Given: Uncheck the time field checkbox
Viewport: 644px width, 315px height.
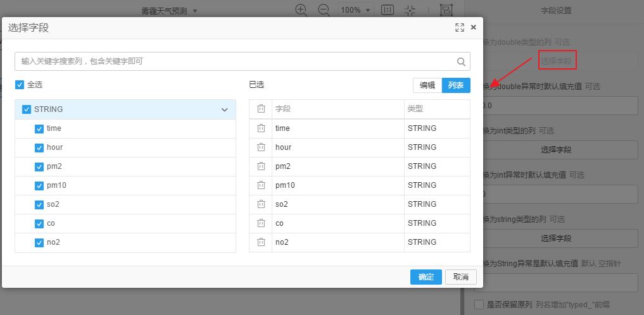Looking at the screenshot, I should coord(39,129).
